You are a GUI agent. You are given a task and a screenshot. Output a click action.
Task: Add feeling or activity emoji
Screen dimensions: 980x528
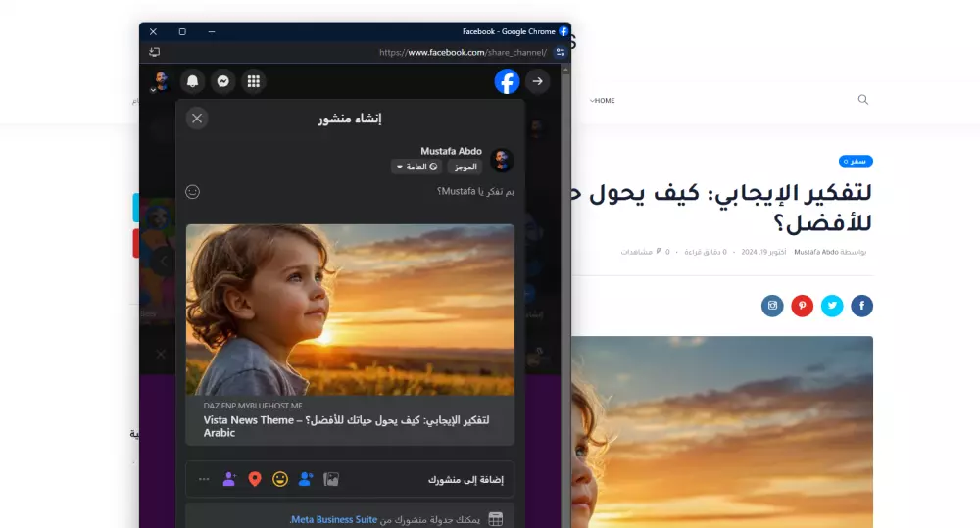(280, 479)
